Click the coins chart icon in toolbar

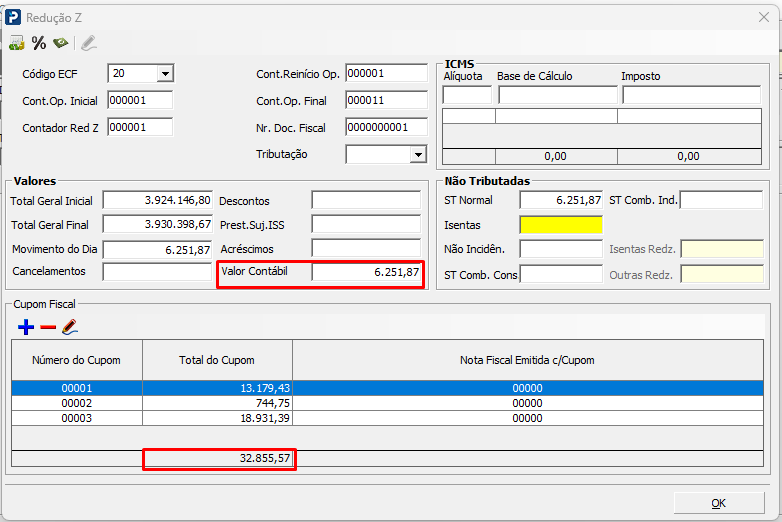tap(16, 43)
